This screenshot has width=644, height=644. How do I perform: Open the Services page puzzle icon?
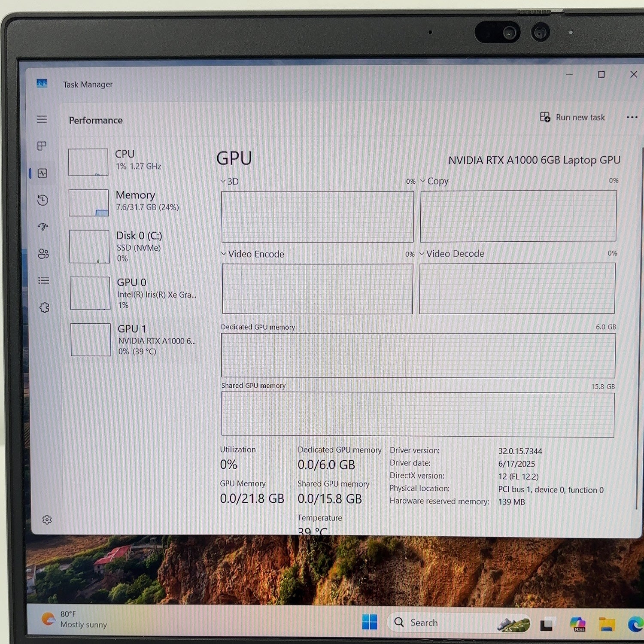click(x=44, y=307)
